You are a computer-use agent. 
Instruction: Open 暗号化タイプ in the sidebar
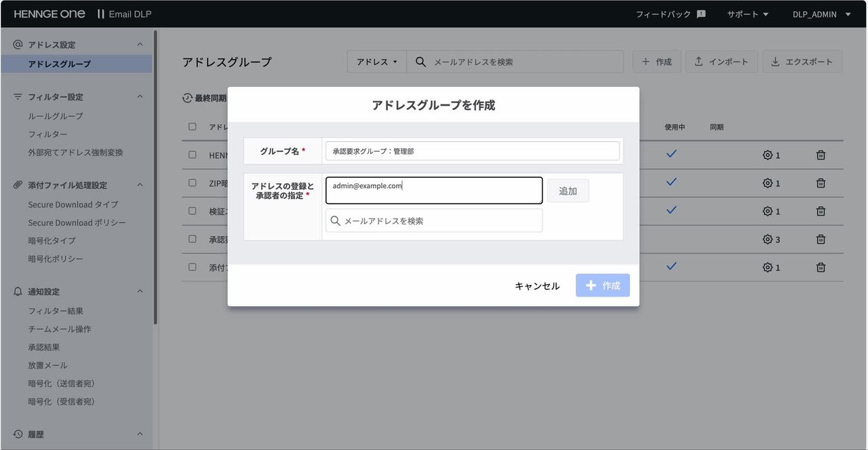point(52,241)
